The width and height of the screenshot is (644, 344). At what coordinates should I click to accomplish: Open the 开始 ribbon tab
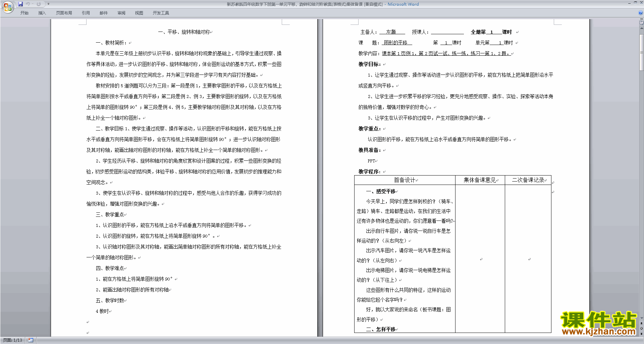coord(24,13)
